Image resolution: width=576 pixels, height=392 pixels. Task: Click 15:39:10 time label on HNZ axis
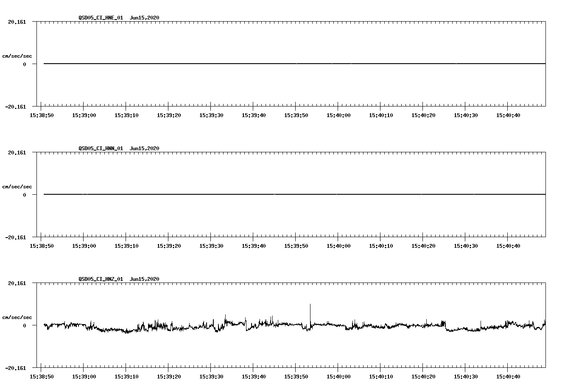(126, 377)
